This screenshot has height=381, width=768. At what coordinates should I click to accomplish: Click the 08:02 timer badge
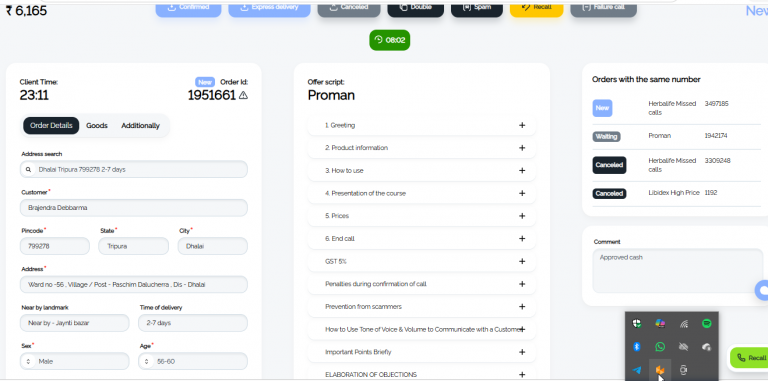389,40
